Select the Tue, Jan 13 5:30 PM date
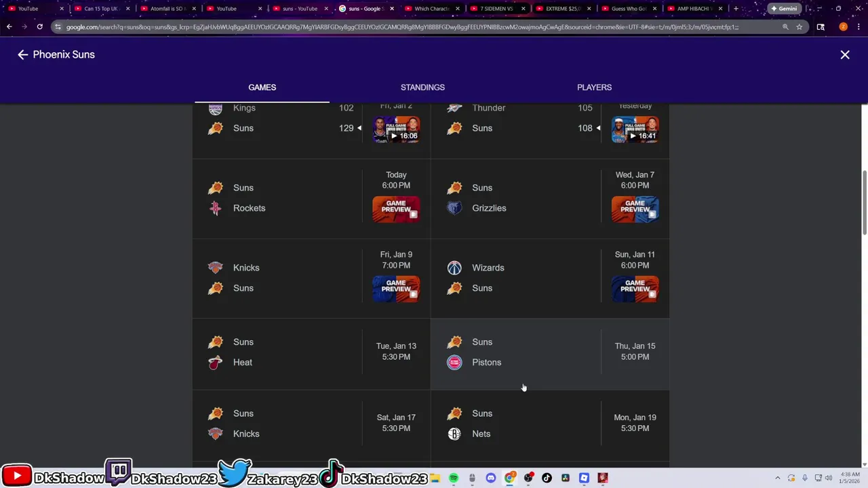The image size is (868, 488). tap(396, 351)
